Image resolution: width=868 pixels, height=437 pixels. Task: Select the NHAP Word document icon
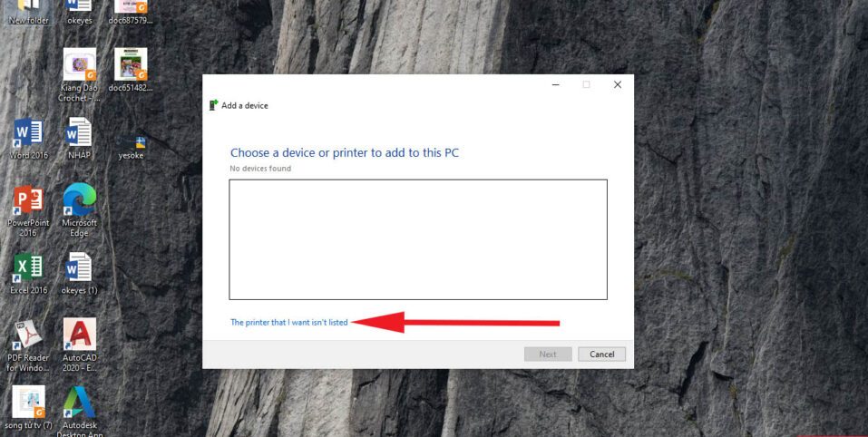(79, 139)
